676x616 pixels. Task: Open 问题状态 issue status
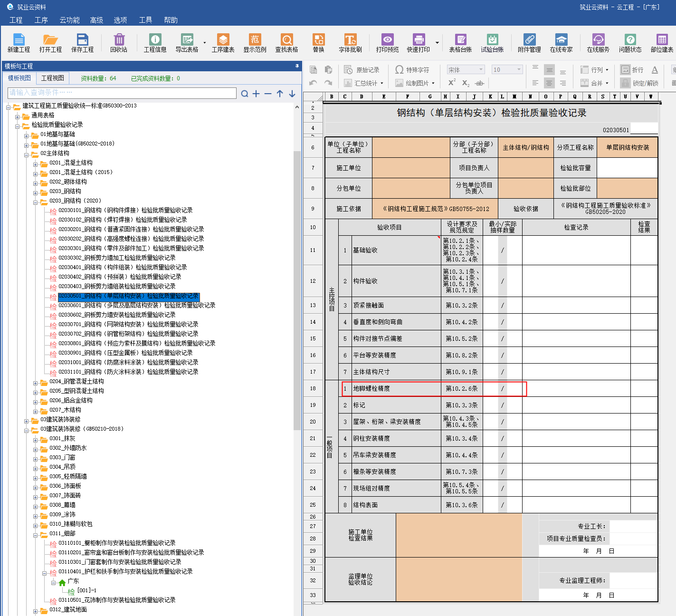[x=630, y=43]
